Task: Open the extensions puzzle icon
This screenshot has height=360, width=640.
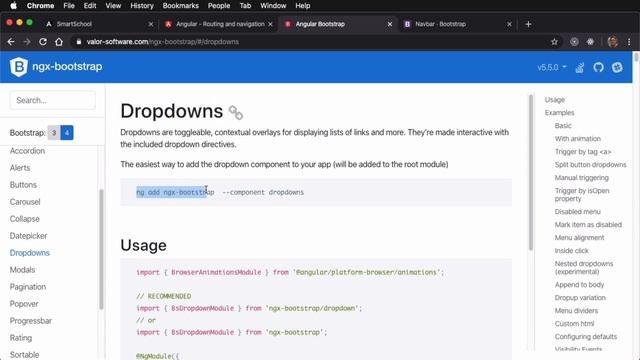Action: coord(590,42)
